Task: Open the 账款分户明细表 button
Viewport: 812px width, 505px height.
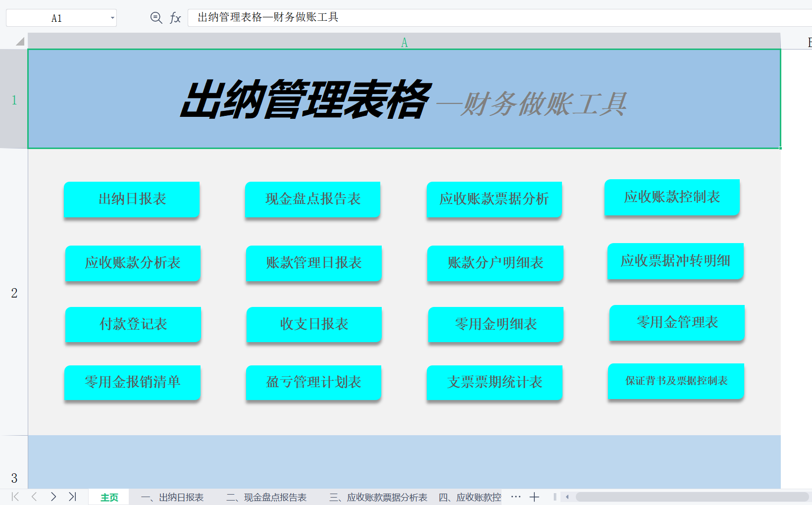Action: pyautogui.click(x=495, y=263)
